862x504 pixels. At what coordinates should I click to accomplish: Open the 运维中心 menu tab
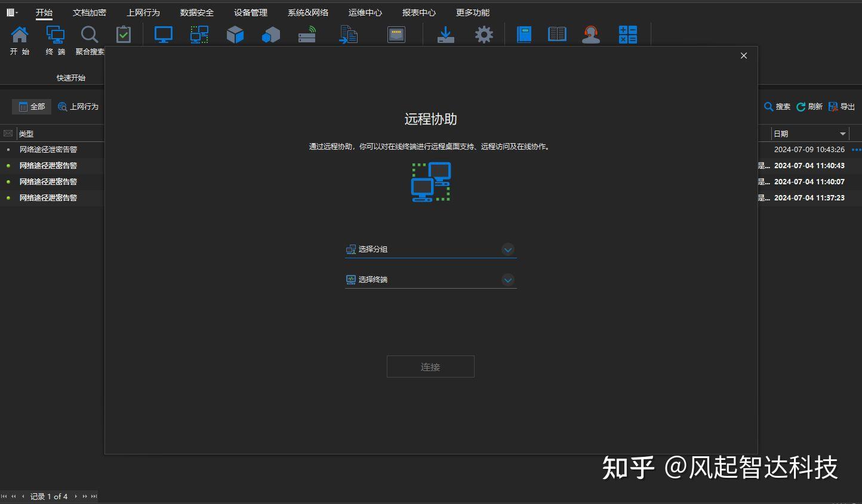click(365, 13)
